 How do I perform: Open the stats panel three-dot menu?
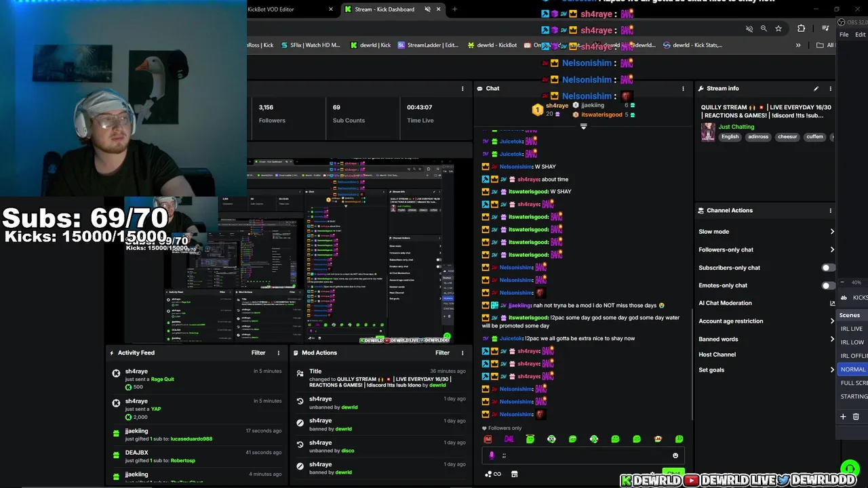point(462,89)
